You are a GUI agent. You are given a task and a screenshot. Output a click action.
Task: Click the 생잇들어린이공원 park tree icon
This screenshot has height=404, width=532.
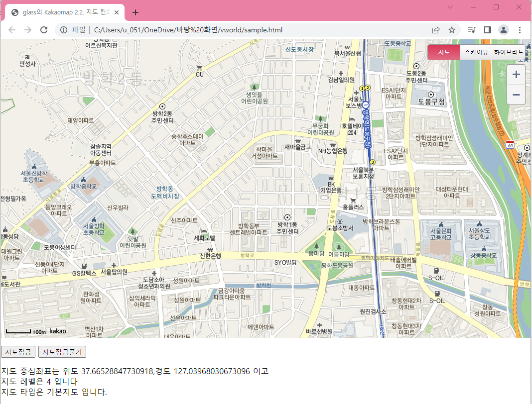click(x=255, y=87)
